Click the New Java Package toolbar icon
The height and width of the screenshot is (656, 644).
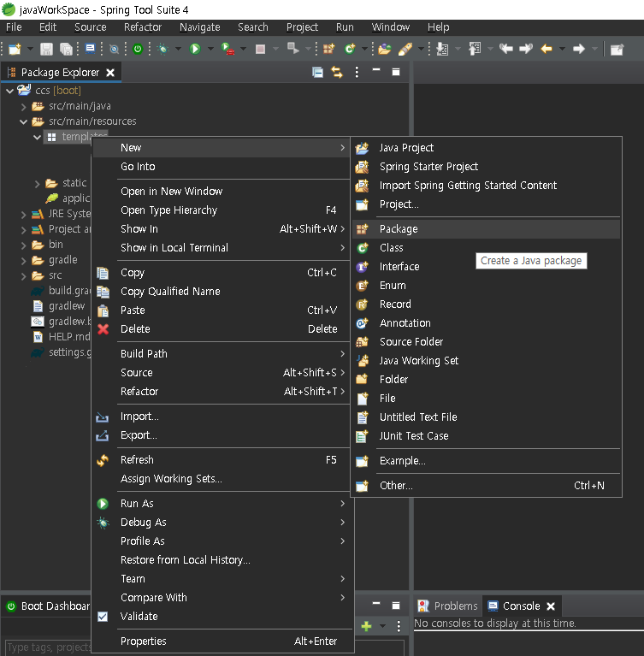click(329, 49)
